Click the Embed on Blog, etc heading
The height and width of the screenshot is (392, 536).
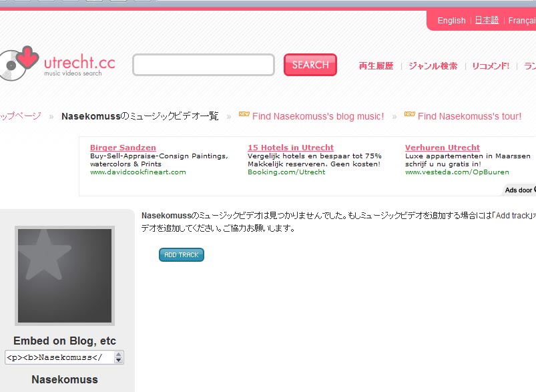point(65,341)
